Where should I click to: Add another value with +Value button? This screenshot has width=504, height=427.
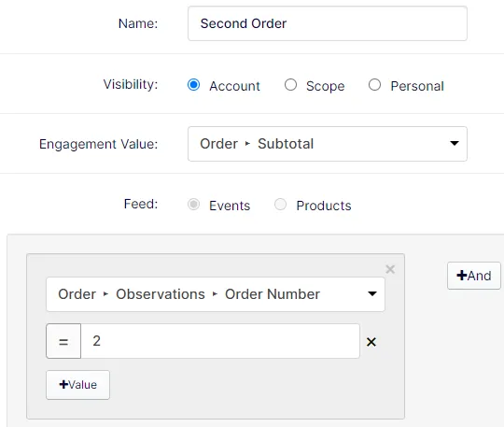(77, 385)
